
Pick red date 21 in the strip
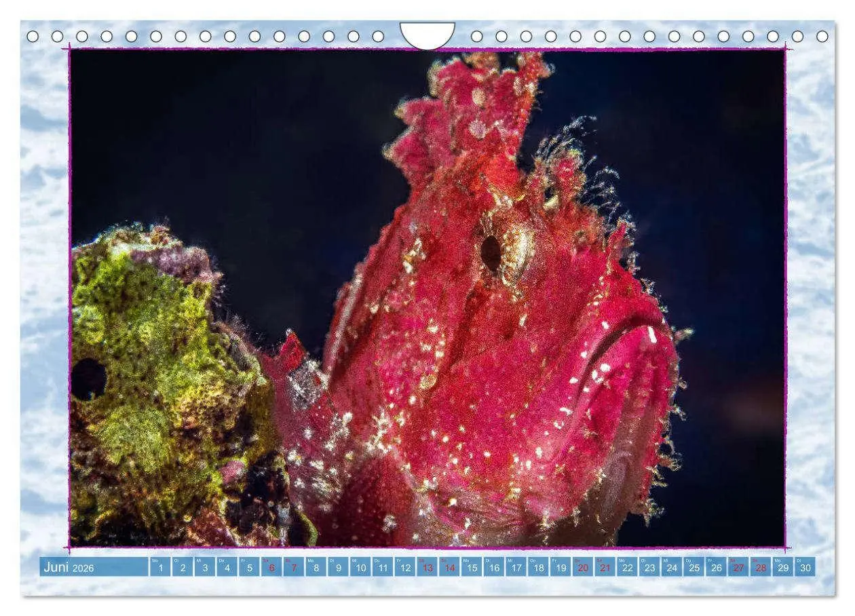coord(605,568)
